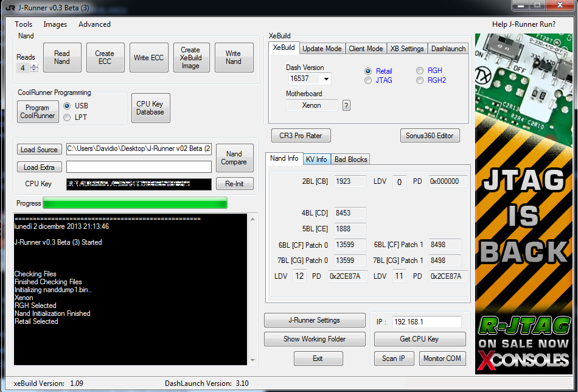The width and height of the screenshot is (578, 392).
Task: Open the Images menu
Action: [55, 24]
